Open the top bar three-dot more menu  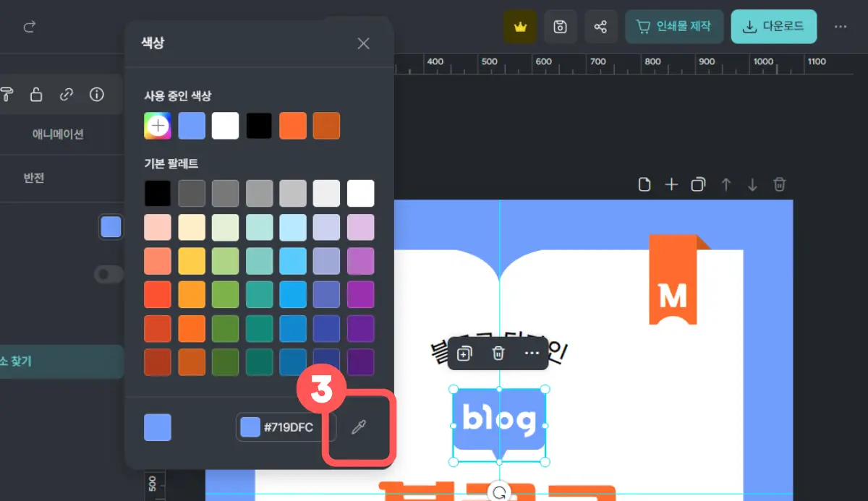click(x=840, y=27)
